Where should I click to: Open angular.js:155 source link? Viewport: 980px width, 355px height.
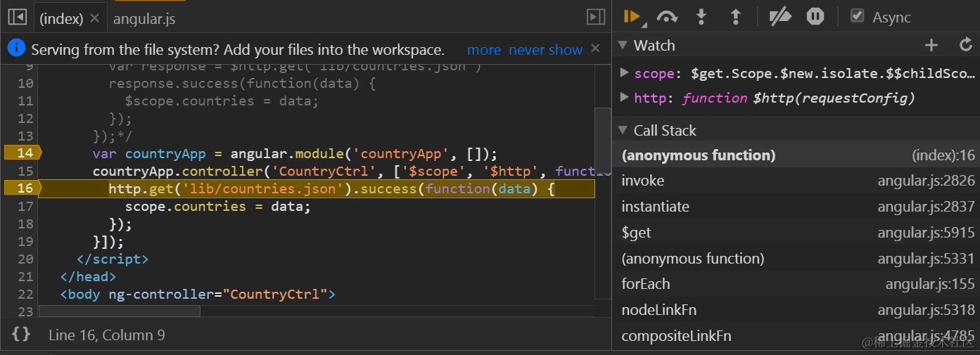pos(930,284)
